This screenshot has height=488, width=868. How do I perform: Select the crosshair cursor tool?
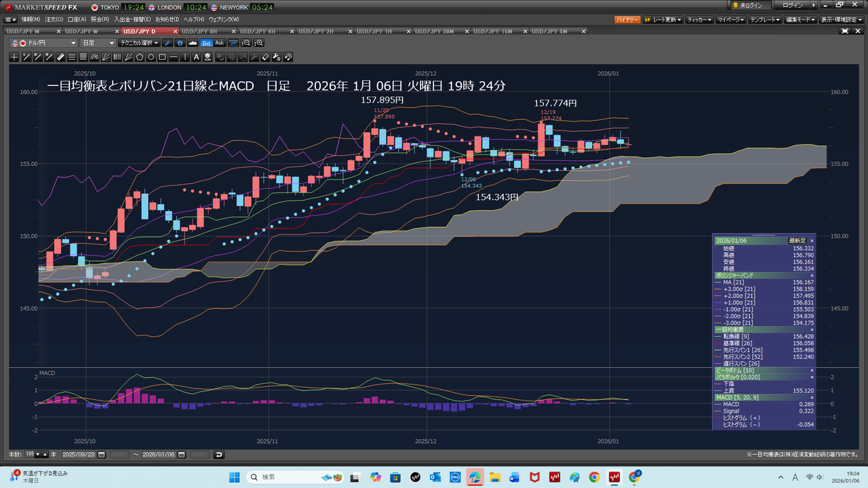[x=14, y=57]
